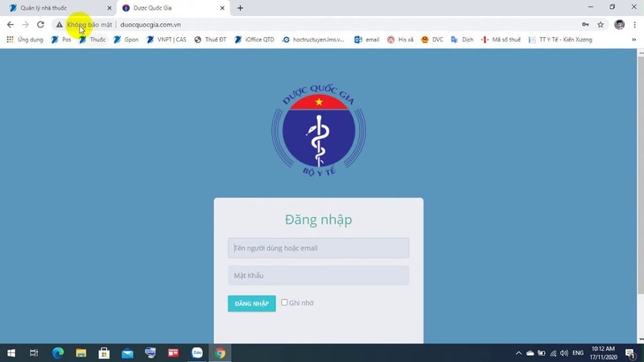This screenshot has height=362, width=644.
Task: Open the DVC bookmark
Action: coord(432,39)
